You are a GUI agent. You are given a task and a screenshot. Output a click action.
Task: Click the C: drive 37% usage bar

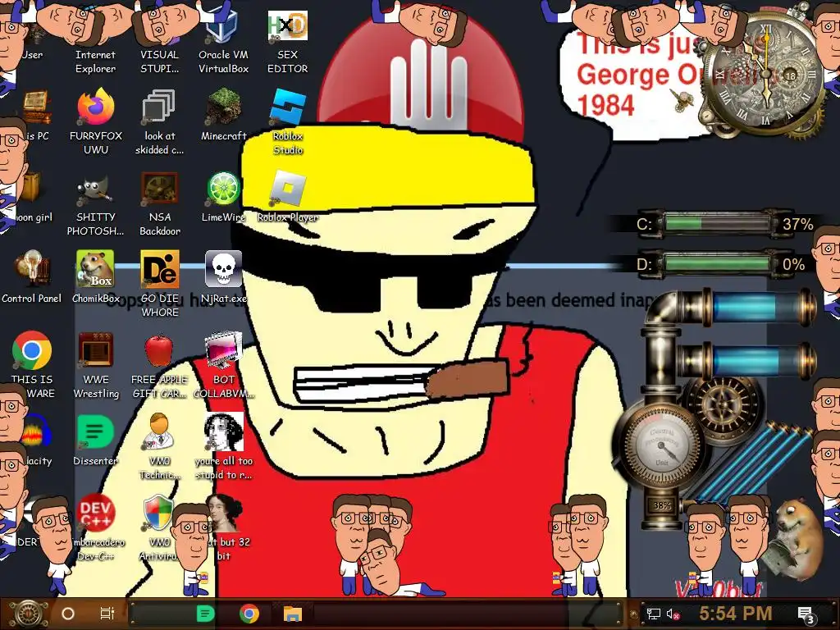tap(716, 223)
